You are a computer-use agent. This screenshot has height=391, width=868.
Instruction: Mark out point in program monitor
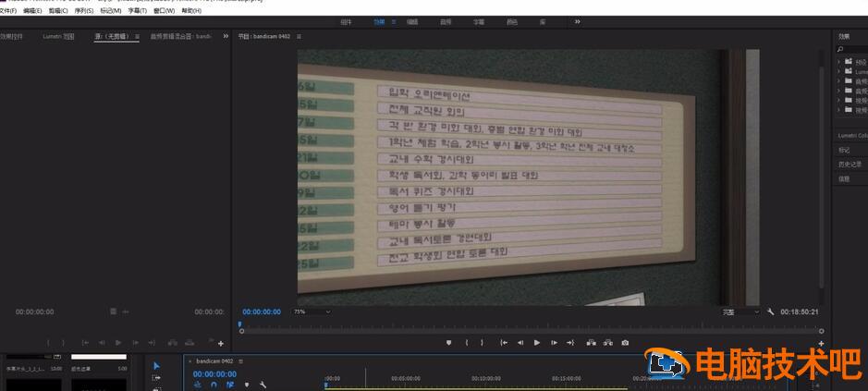[482, 343]
